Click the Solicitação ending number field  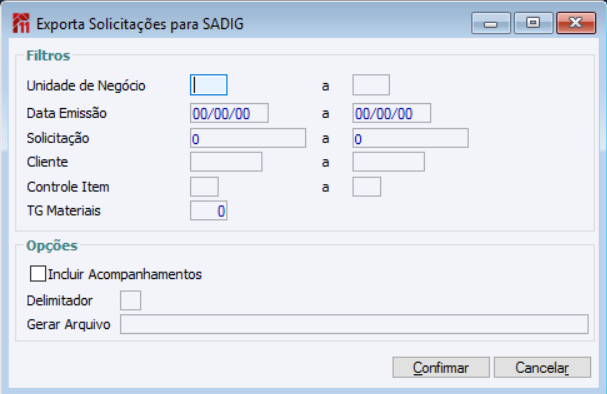click(x=410, y=138)
